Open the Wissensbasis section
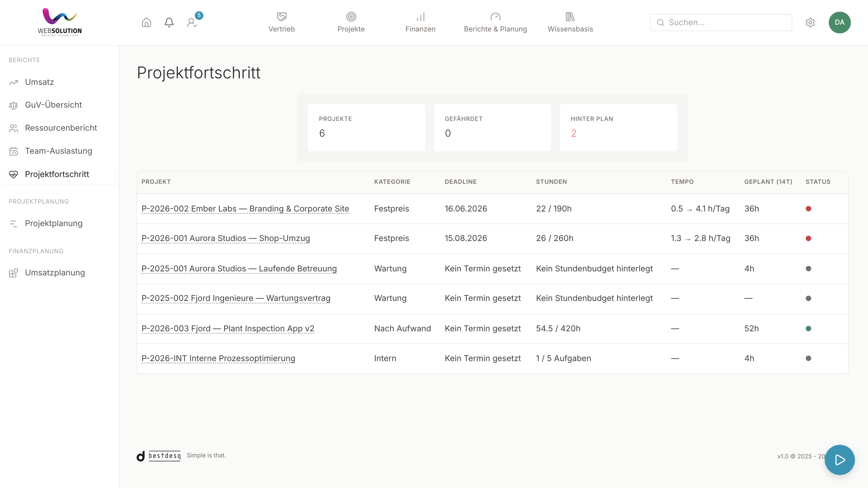 click(570, 23)
